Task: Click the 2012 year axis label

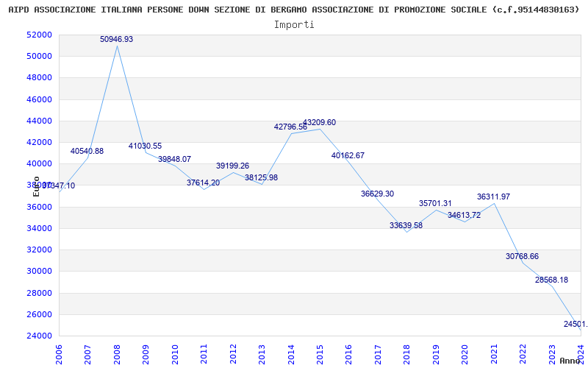Action: (233, 353)
